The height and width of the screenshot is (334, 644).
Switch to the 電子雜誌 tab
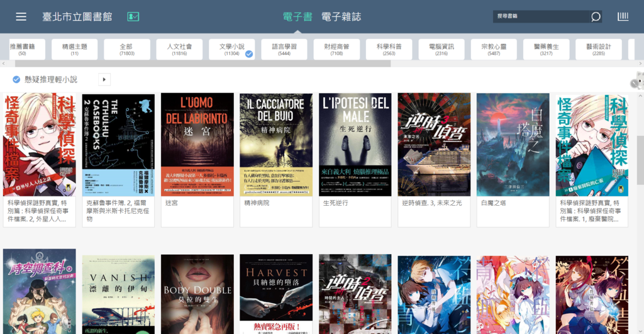(x=341, y=16)
